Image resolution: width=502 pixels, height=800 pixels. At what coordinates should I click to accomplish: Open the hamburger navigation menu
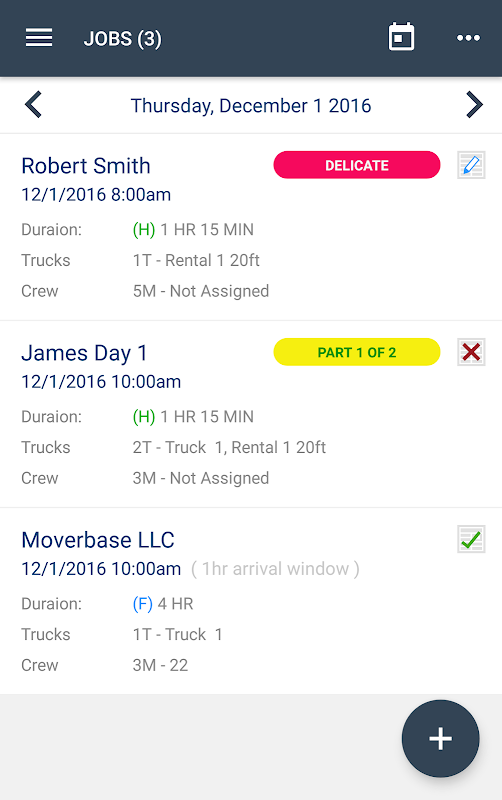(39, 38)
